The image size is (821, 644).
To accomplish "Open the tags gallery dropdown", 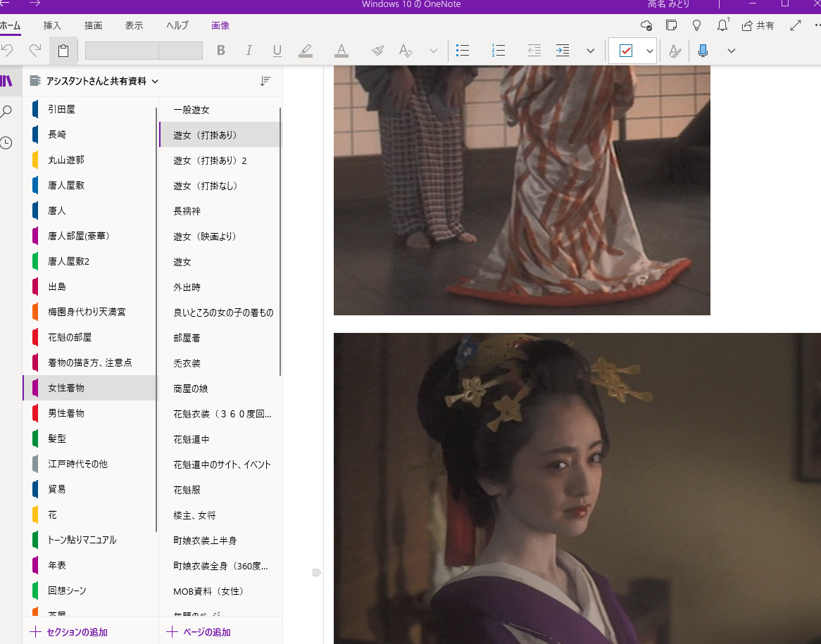I will pyautogui.click(x=649, y=51).
